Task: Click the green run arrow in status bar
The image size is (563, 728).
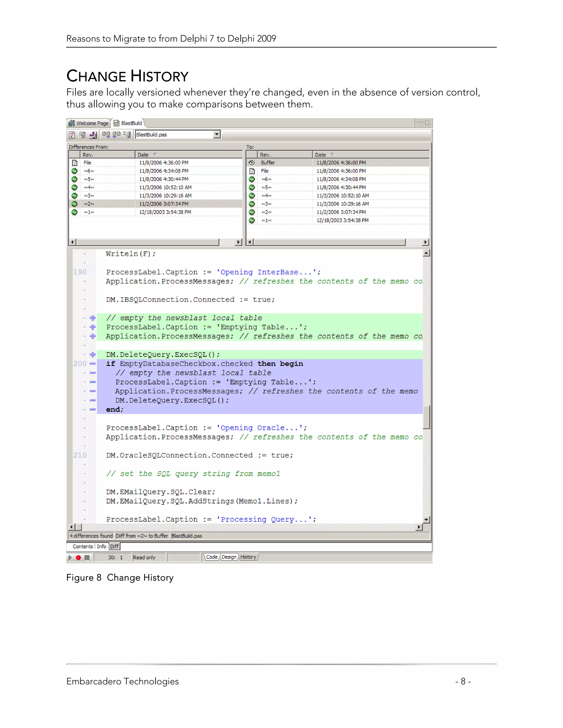Action: (70, 557)
